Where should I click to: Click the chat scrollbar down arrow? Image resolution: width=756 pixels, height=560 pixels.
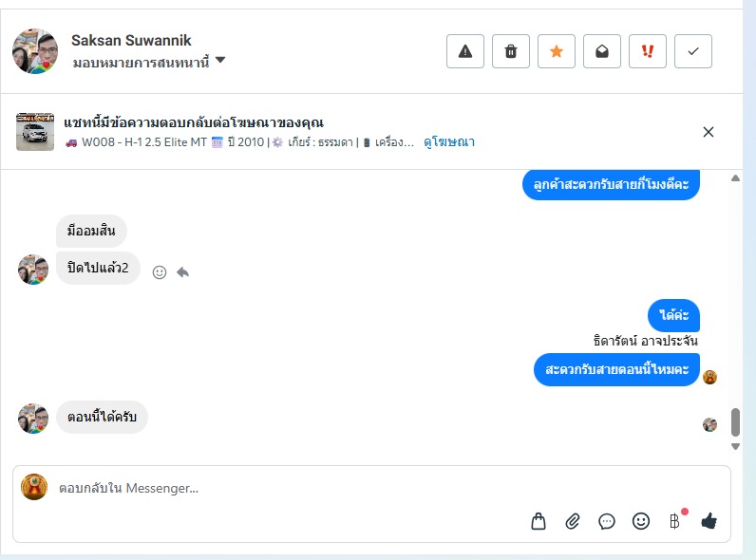(735, 446)
